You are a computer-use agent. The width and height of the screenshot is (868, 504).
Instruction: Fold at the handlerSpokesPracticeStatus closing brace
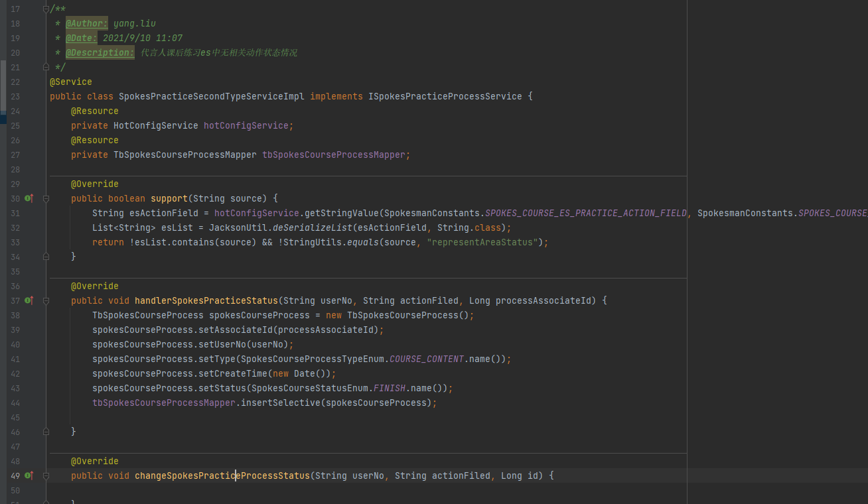(46, 432)
